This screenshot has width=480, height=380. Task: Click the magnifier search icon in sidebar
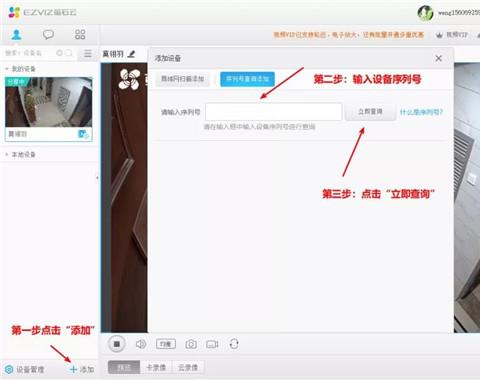(68, 53)
